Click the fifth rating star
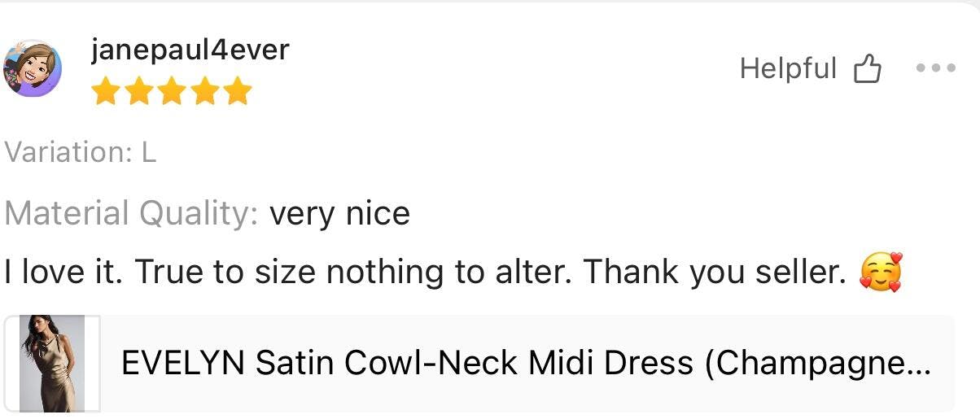The image size is (980, 419). 237,91
